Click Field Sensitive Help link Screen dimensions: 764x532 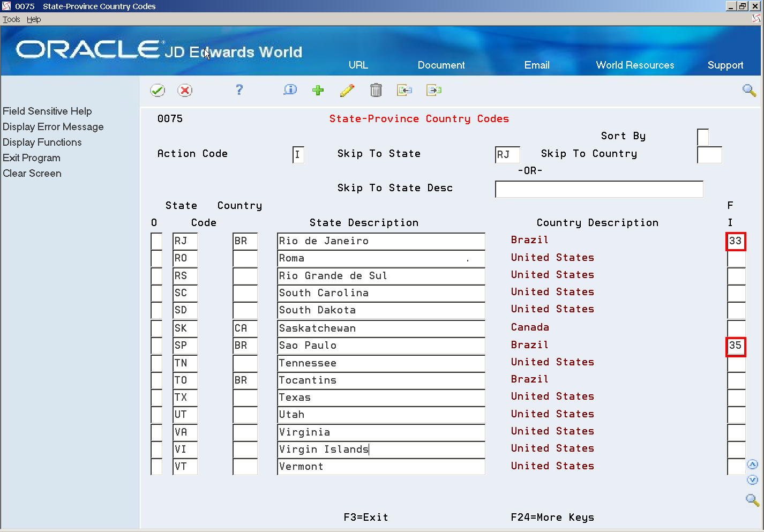pyautogui.click(x=47, y=111)
